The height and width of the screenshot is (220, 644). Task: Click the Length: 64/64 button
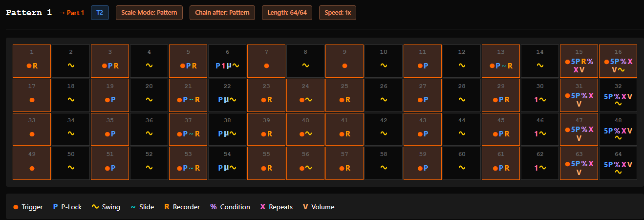(287, 13)
